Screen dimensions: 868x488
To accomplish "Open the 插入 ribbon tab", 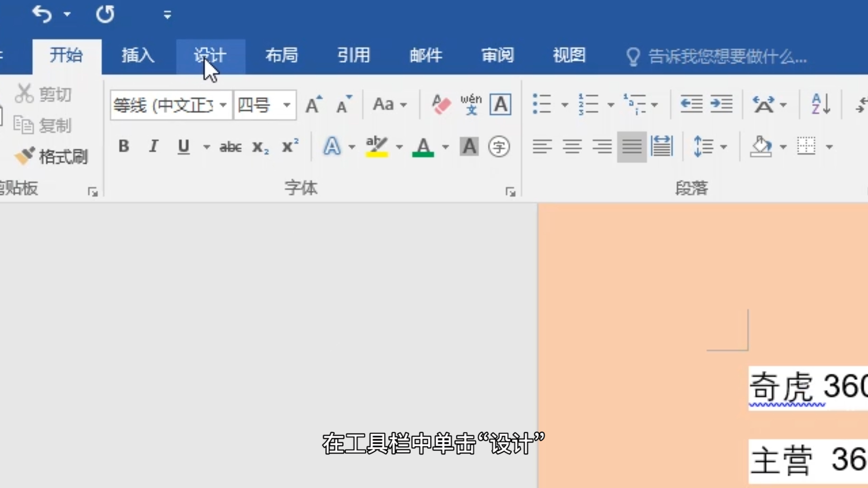I will coord(138,56).
